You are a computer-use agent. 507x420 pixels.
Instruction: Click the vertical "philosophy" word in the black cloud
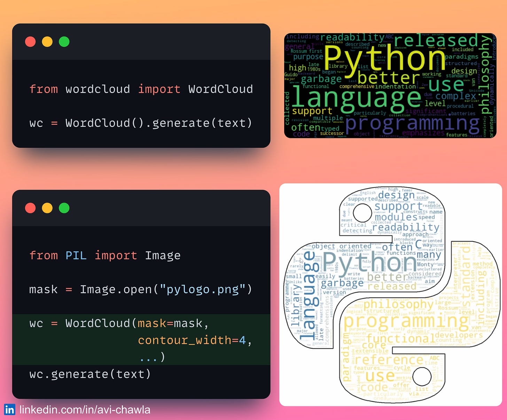pyautogui.click(x=485, y=74)
